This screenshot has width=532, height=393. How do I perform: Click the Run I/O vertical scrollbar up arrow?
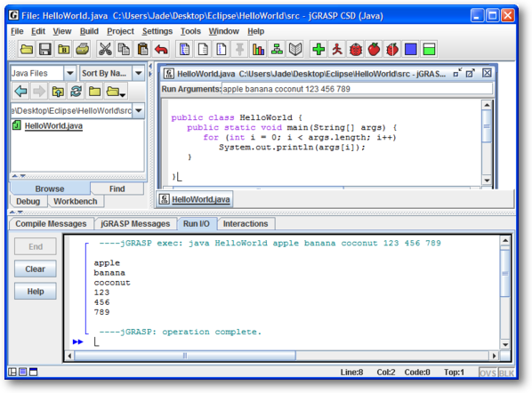pos(505,240)
